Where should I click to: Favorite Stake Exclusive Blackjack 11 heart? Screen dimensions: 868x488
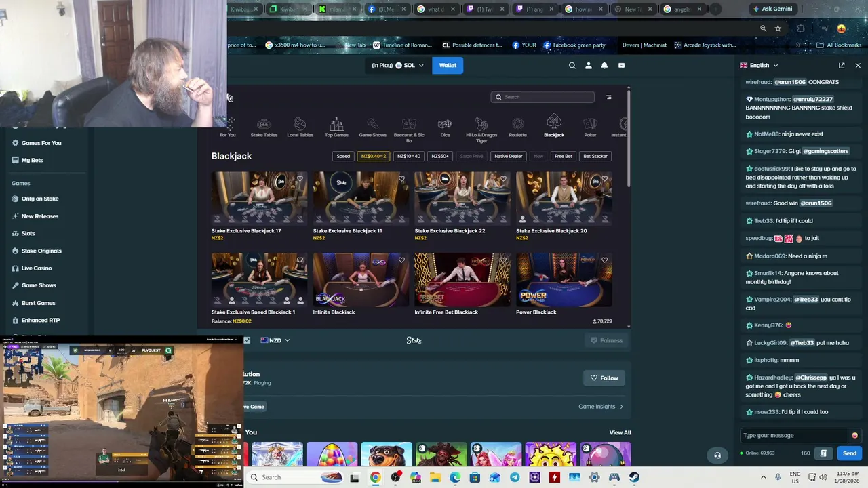401,179
